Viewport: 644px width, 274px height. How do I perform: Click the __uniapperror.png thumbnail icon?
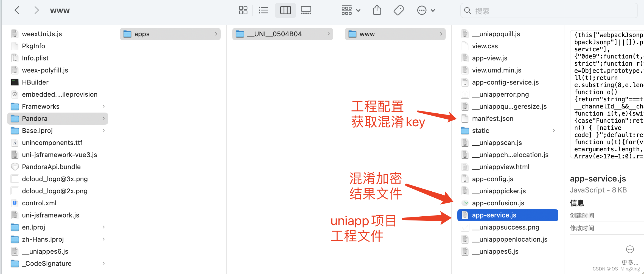click(465, 94)
